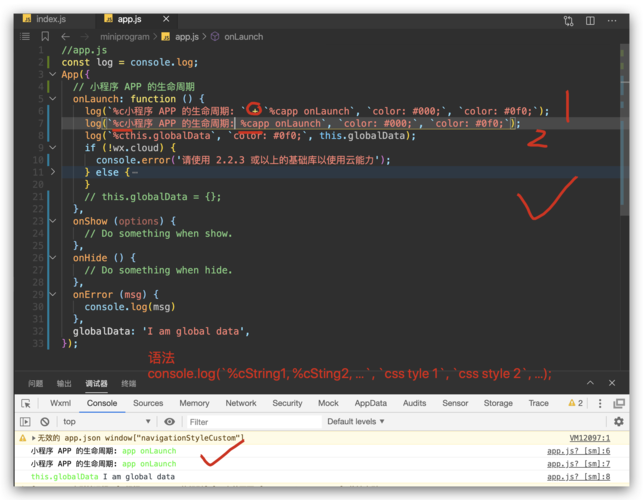Open the app.js? [sm]:6 source link

tap(579, 451)
